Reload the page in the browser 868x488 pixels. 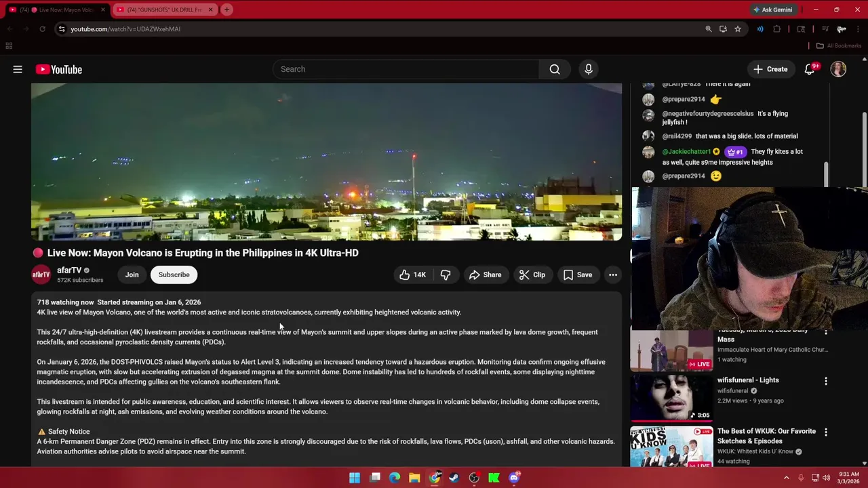[42, 29]
